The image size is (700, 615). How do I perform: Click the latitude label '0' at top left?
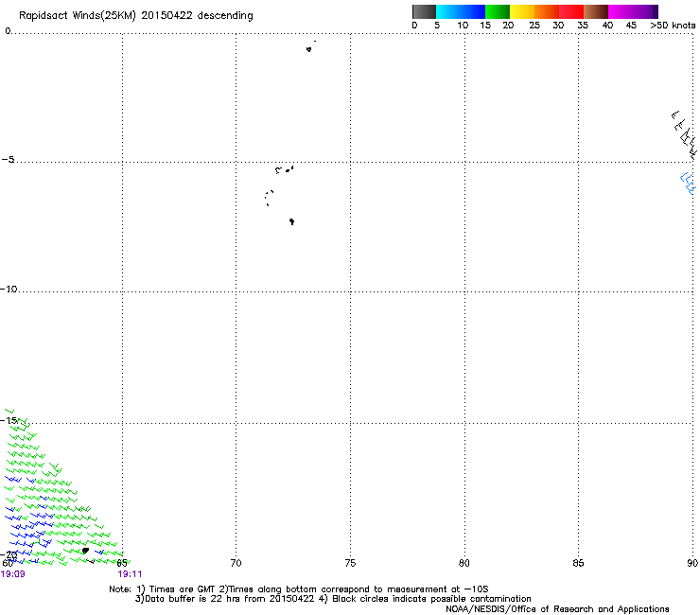coord(8,31)
